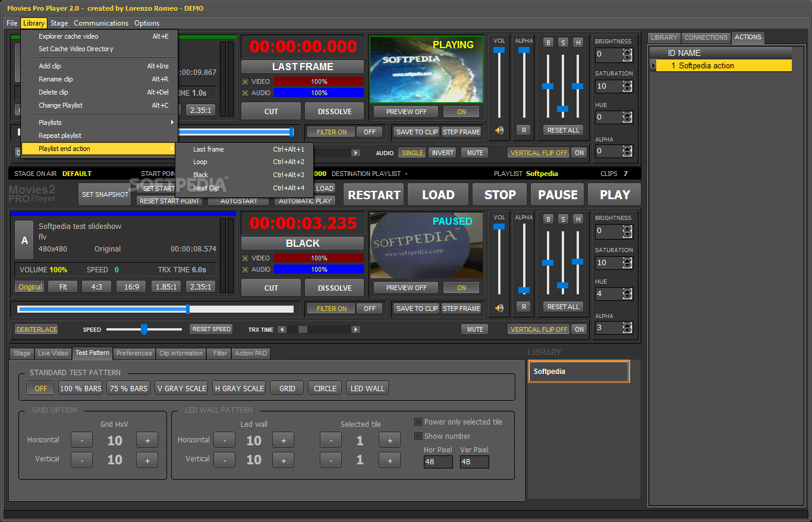Viewport: 812px width, 522px height.
Task: Click the A clip button beside Softpedia test slideshow
Action: [24, 241]
